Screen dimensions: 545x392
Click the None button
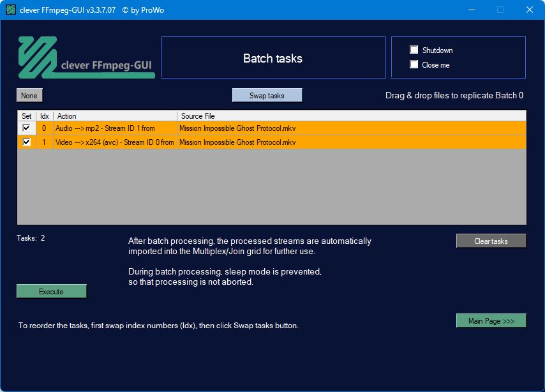pos(29,95)
